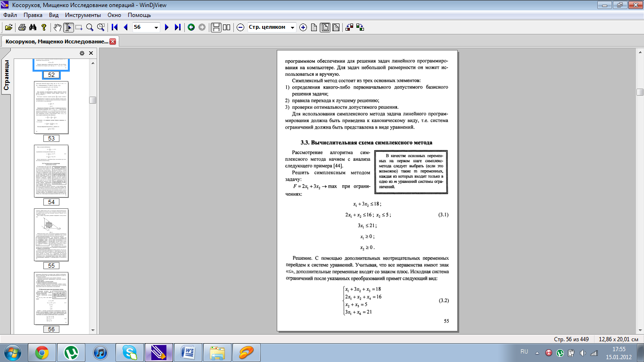Viewport: 644px width, 362px height.
Task: Click the page size '12,86 x 20,01 см' status
Action: coord(618,339)
